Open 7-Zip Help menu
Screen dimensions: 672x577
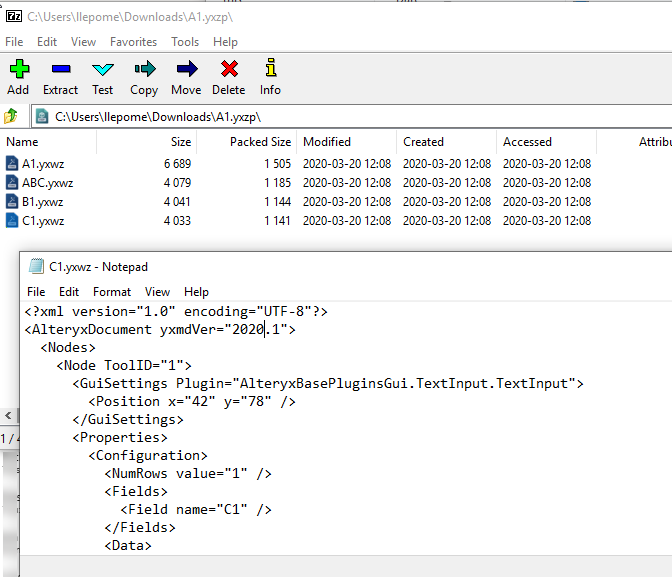(x=225, y=42)
